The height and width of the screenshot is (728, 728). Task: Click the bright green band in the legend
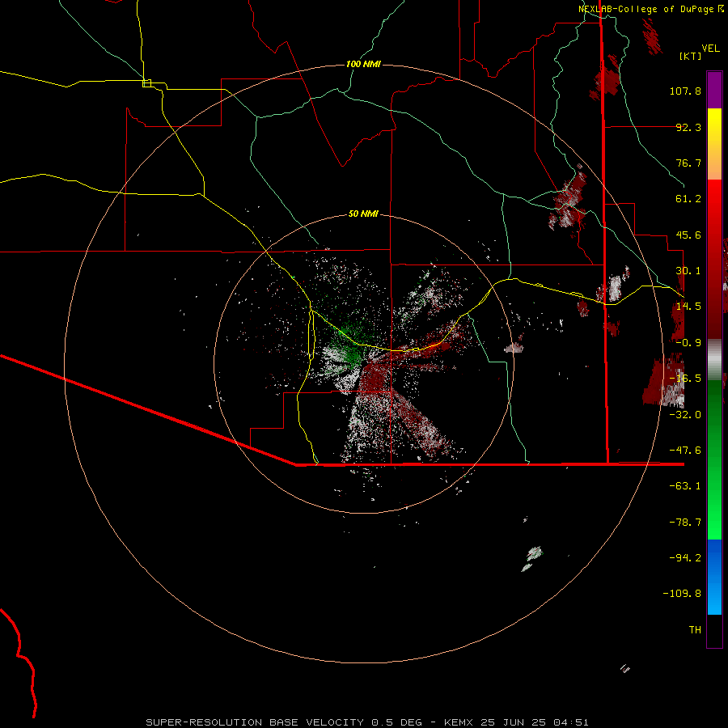tap(714, 502)
